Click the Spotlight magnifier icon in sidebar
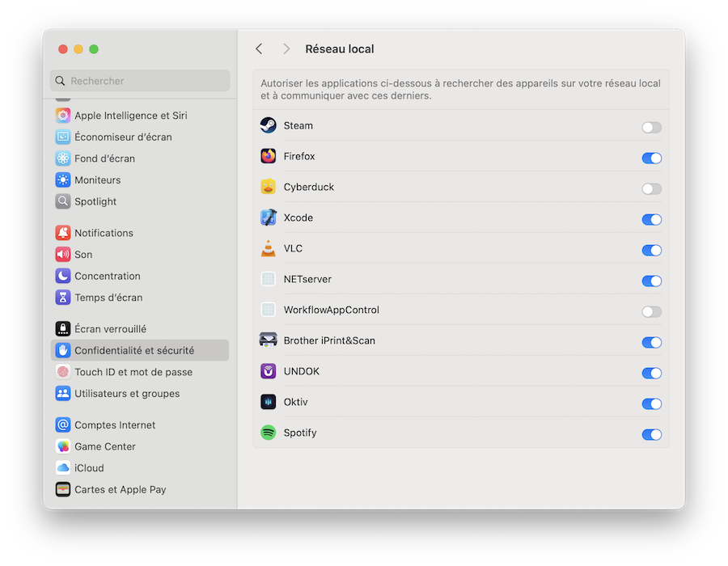This screenshot has width=728, height=566. coord(63,201)
